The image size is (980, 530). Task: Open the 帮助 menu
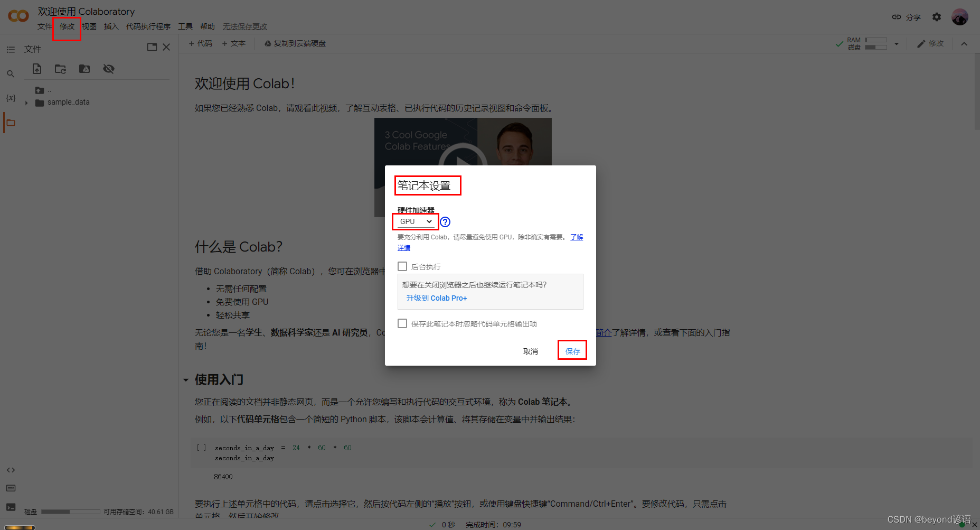pos(208,26)
